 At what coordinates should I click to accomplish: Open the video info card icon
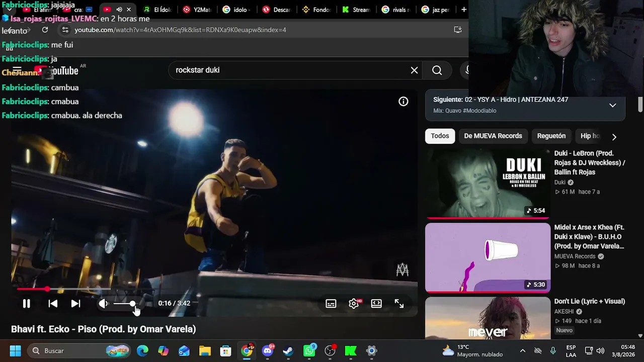point(403,102)
